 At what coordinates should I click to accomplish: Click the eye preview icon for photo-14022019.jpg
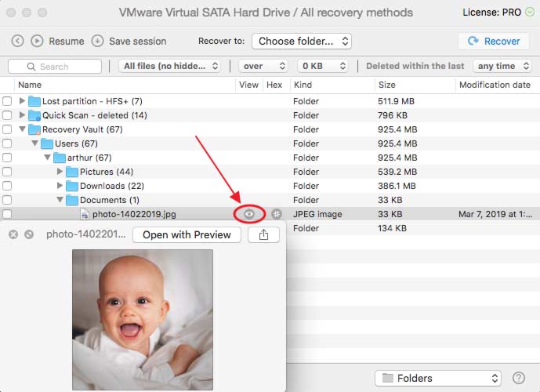pyautogui.click(x=249, y=214)
